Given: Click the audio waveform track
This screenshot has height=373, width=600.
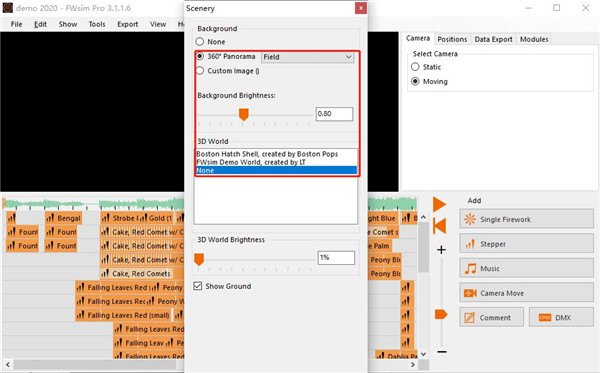Looking at the screenshot, I should pos(94,204).
